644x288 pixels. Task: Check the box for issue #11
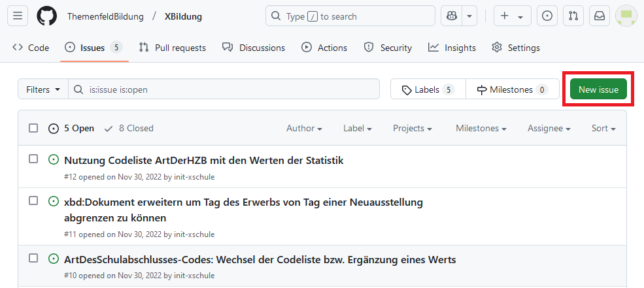(x=33, y=200)
